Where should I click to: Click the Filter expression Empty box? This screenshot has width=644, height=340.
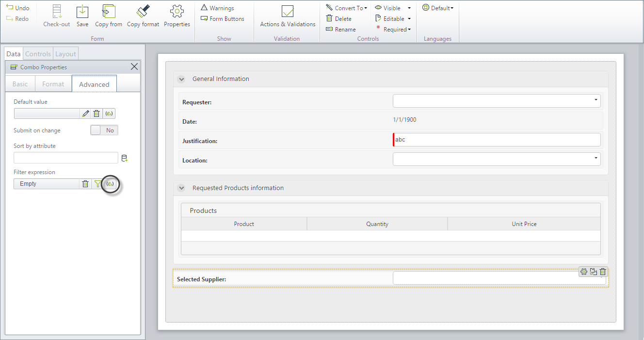(47, 184)
